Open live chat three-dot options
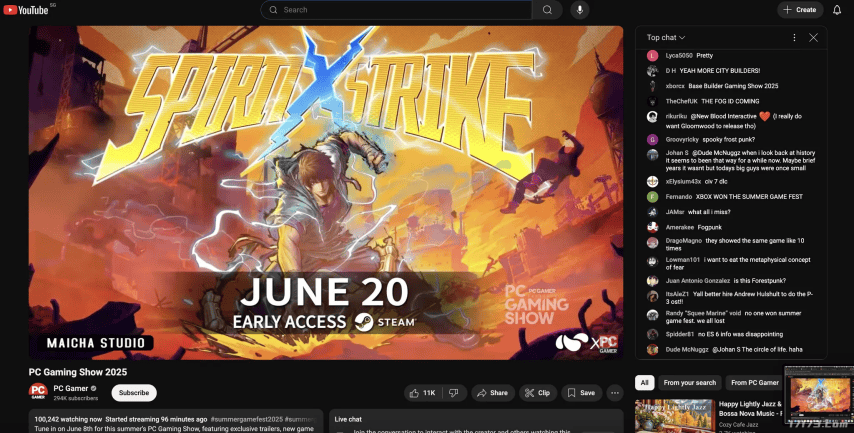This screenshot has height=433, width=854. [794, 38]
